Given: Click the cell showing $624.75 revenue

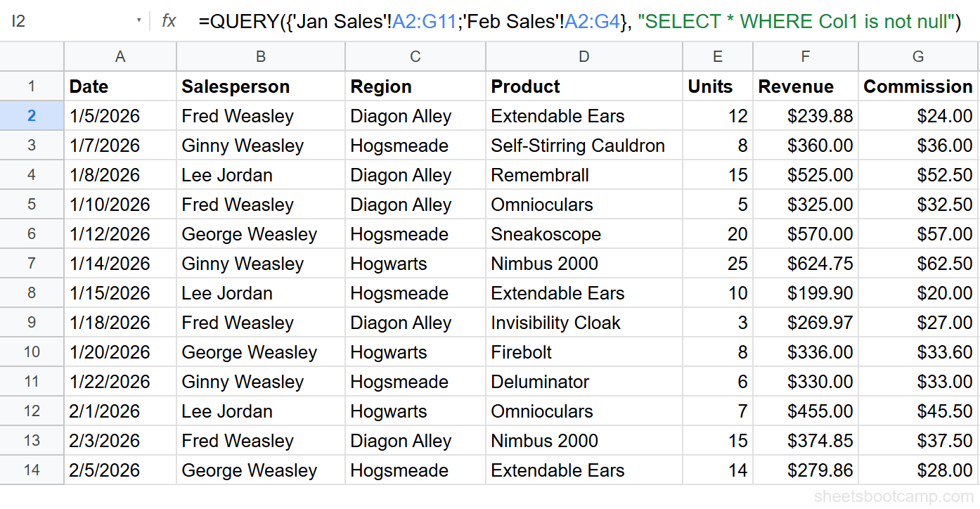Looking at the screenshot, I should pyautogui.click(x=805, y=264).
